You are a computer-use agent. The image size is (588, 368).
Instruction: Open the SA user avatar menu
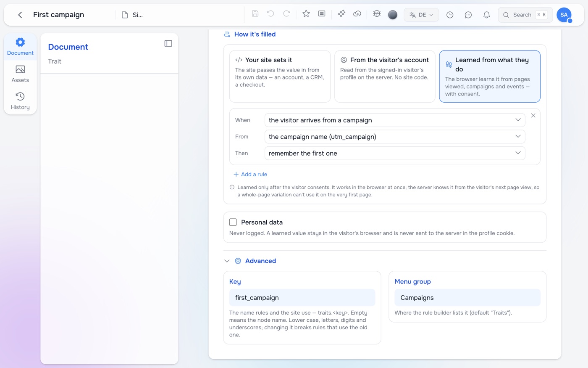pos(564,15)
